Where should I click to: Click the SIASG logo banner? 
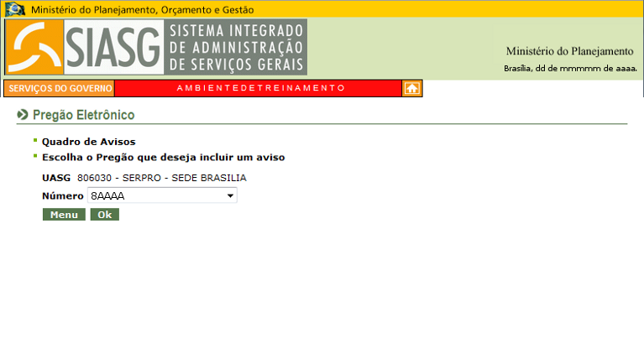pos(156,47)
